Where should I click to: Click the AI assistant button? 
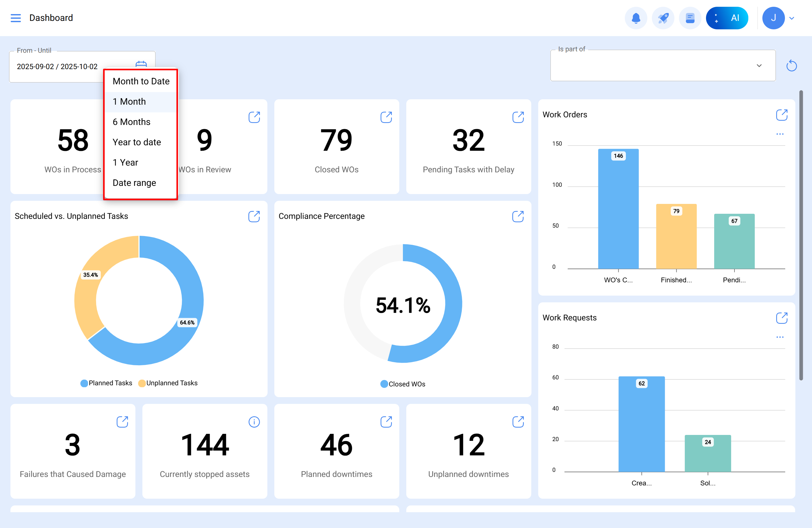pyautogui.click(x=727, y=18)
